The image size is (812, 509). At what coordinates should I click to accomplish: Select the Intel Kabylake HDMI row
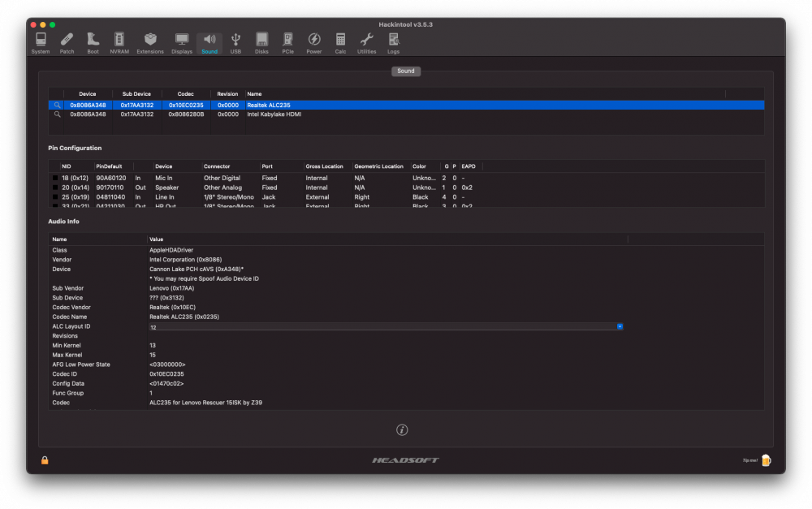tap(406, 114)
